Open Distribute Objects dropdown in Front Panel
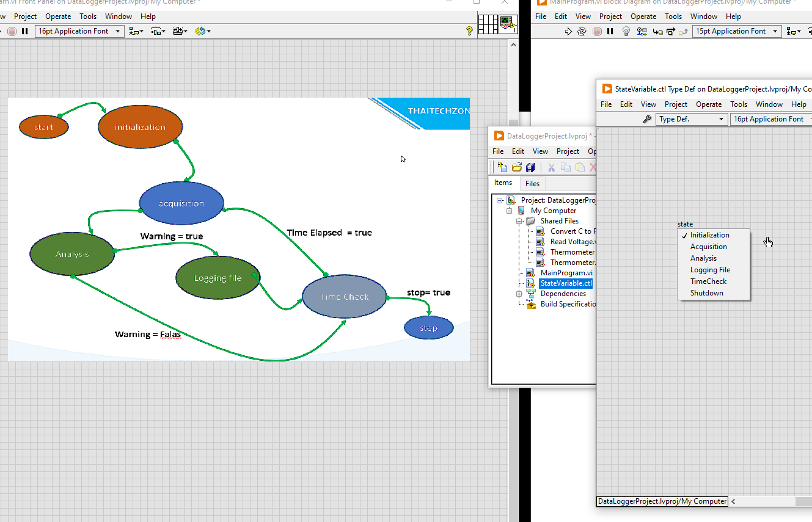The height and width of the screenshot is (522, 812). [x=158, y=31]
